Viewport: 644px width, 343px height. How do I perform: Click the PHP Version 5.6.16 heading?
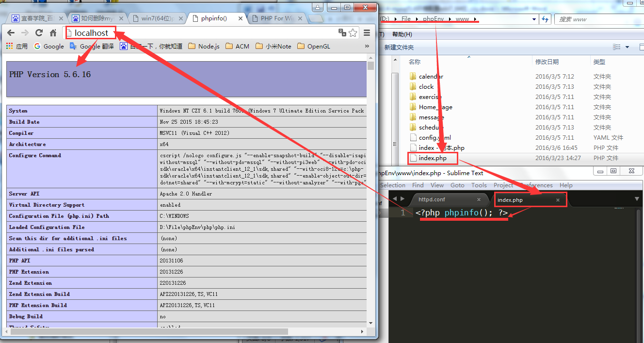coord(50,74)
